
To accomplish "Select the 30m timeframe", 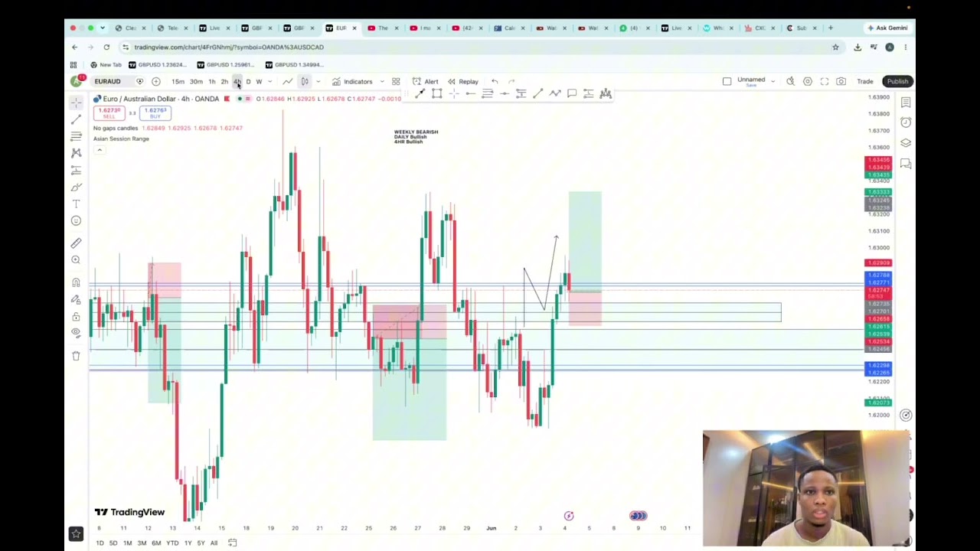I will tap(196, 82).
